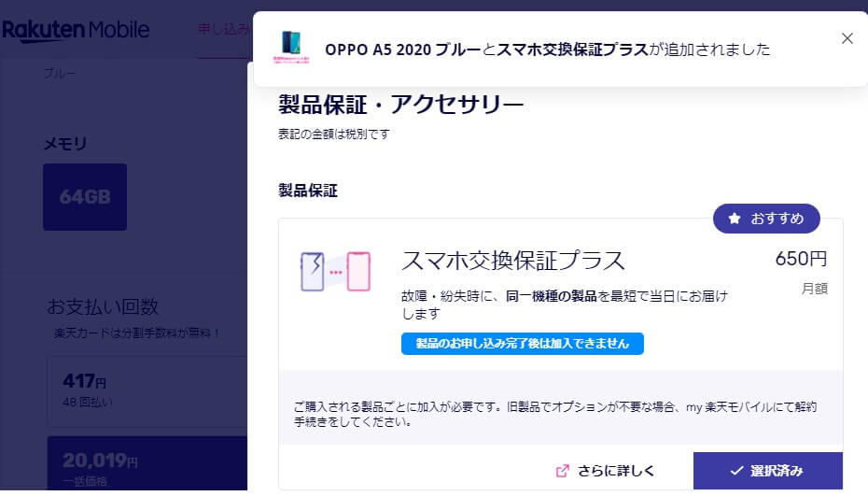
Task: Click the おすすめ recommended badge
Action: (x=766, y=219)
